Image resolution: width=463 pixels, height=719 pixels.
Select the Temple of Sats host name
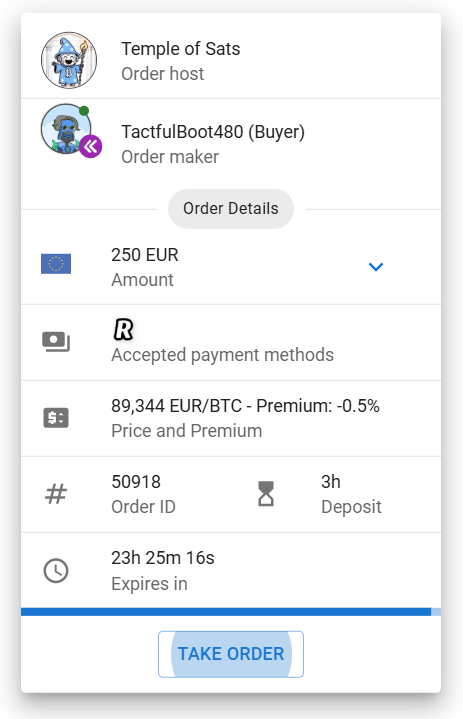181,49
